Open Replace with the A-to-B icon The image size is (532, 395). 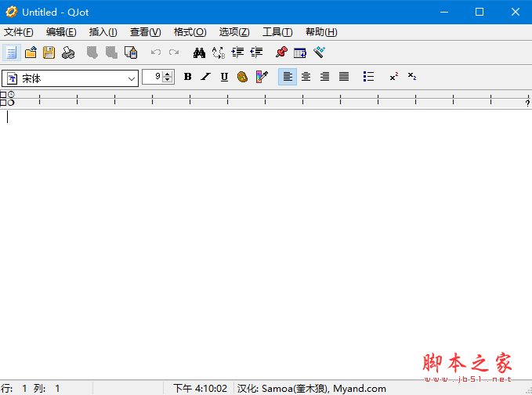tap(218, 53)
